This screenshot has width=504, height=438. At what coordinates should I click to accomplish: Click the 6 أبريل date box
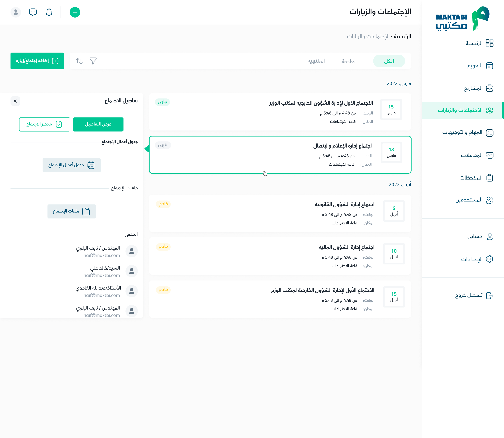(394, 211)
